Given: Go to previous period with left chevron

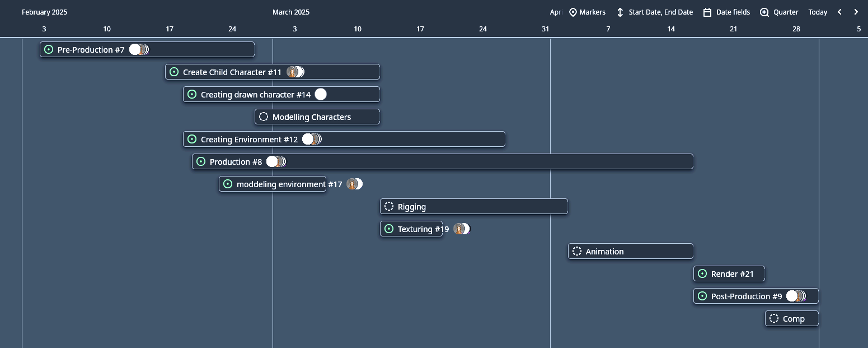Looking at the screenshot, I should (839, 12).
